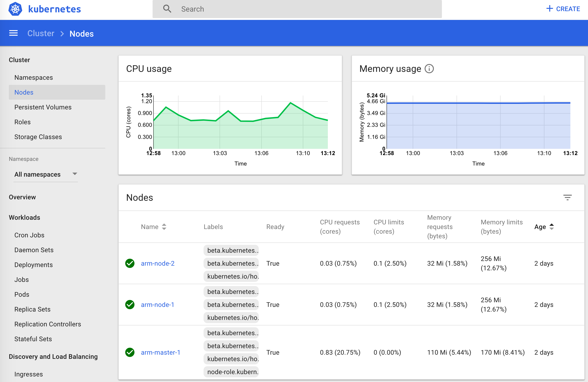The width and height of the screenshot is (588, 382).
Task: Open Deployments in sidebar
Action: (34, 264)
